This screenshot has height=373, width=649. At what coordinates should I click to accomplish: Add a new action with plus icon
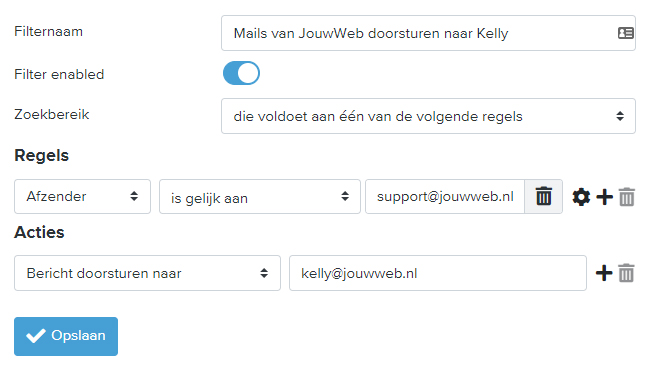604,273
